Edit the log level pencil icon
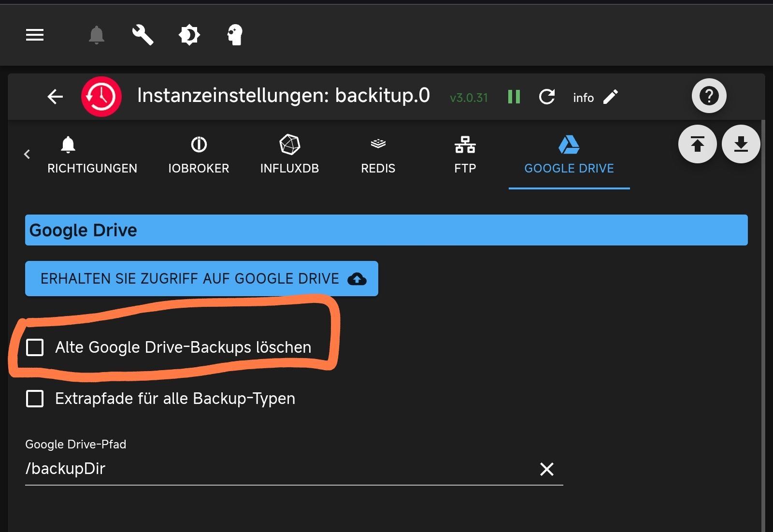The image size is (773, 532). pyautogui.click(x=611, y=97)
